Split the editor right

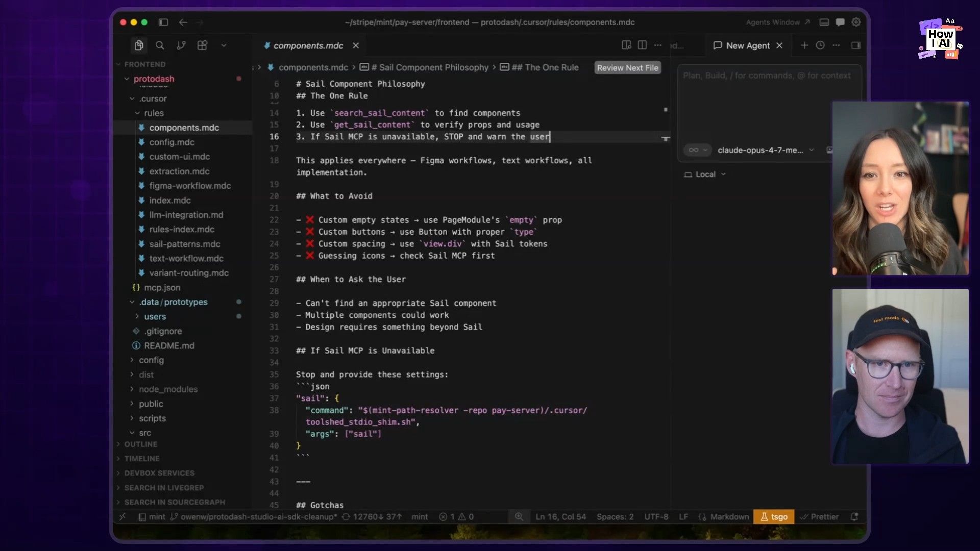click(x=642, y=45)
